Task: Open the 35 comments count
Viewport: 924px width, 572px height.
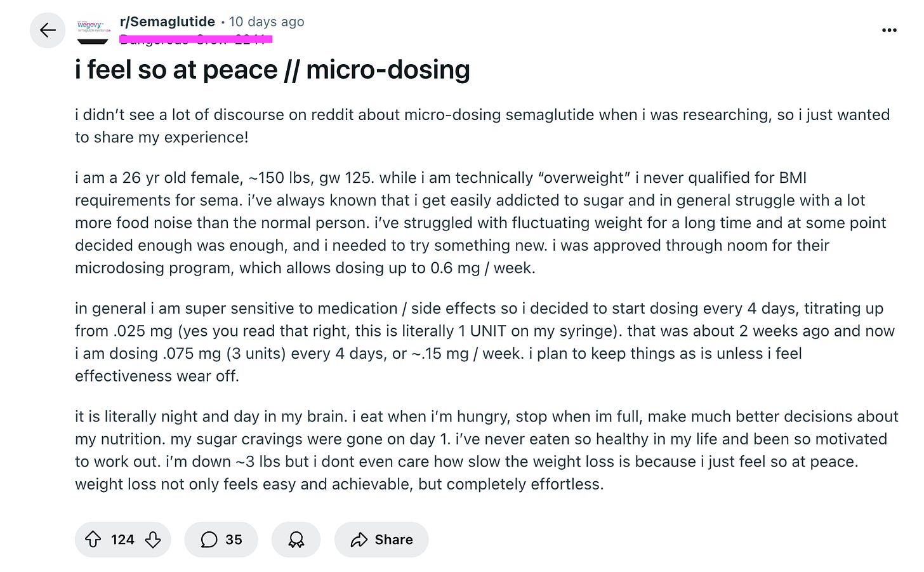Action: tap(234, 540)
